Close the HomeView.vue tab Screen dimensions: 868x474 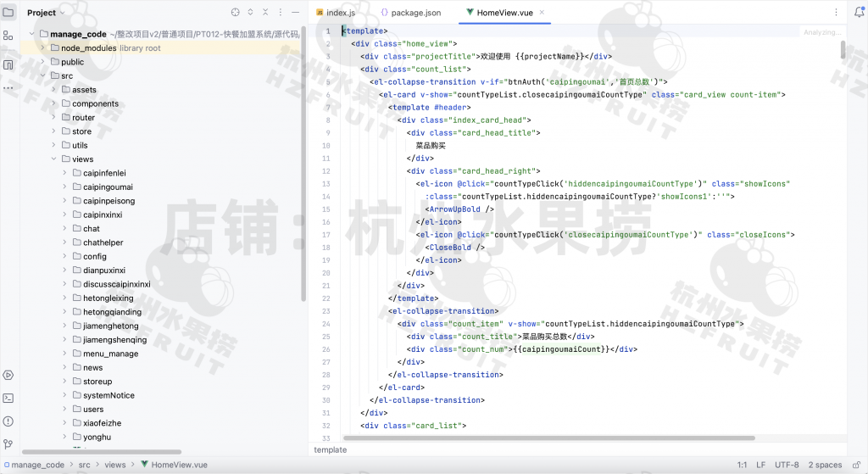click(x=542, y=13)
